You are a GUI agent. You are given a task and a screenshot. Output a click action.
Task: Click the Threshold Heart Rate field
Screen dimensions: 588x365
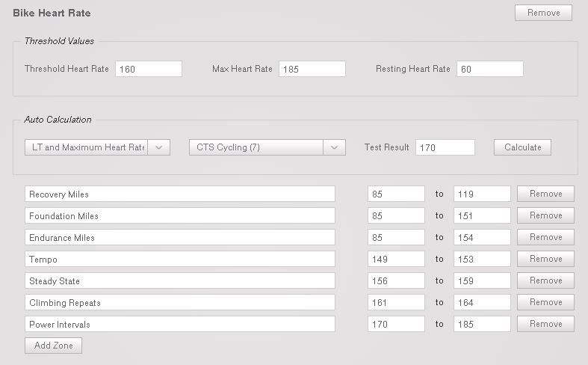[x=148, y=69]
